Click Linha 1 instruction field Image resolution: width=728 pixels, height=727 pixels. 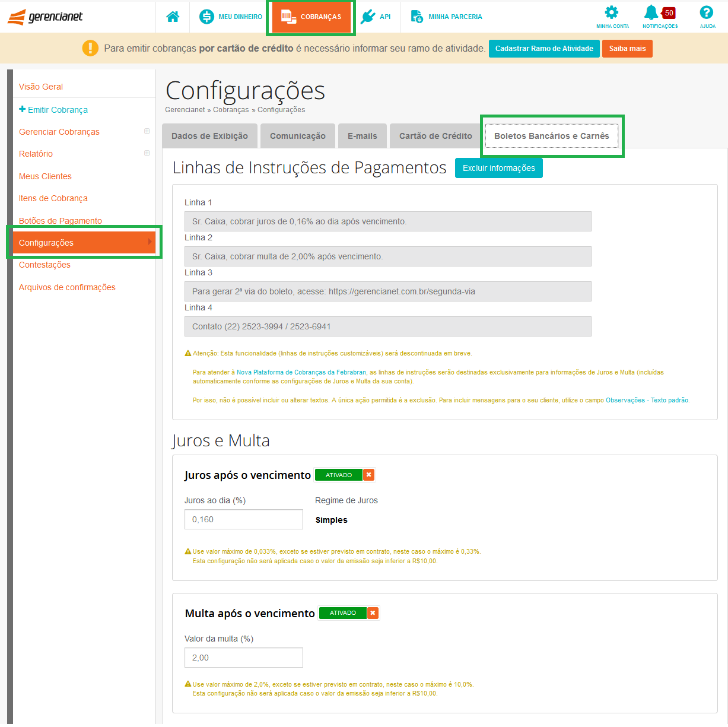(x=388, y=221)
